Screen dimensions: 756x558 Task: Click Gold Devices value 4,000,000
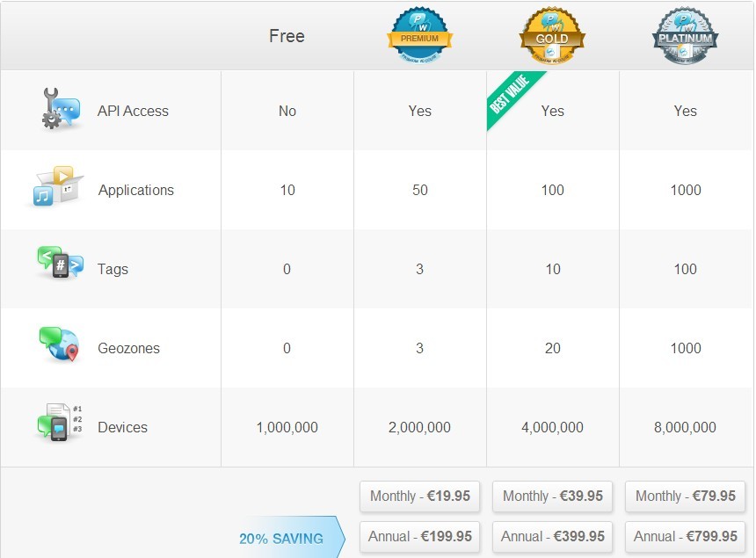pyautogui.click(x=553, y=427)
